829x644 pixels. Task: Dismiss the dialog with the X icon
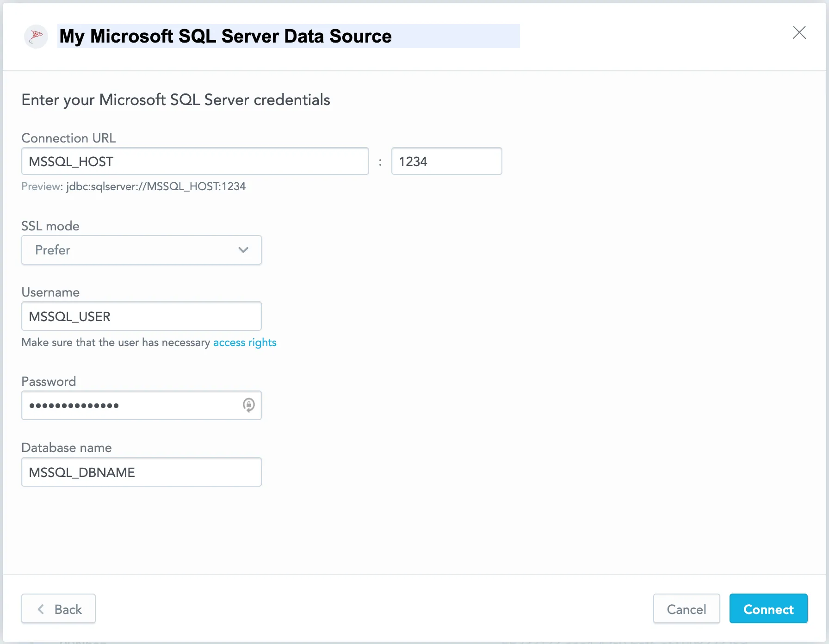800,32
